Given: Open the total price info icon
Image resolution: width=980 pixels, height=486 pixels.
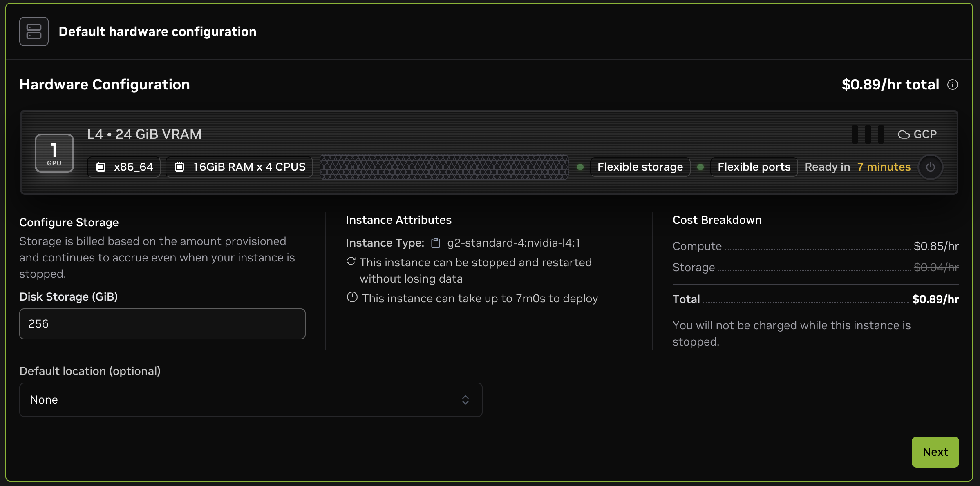Looking at the screenshot, I should pos(953,85).
